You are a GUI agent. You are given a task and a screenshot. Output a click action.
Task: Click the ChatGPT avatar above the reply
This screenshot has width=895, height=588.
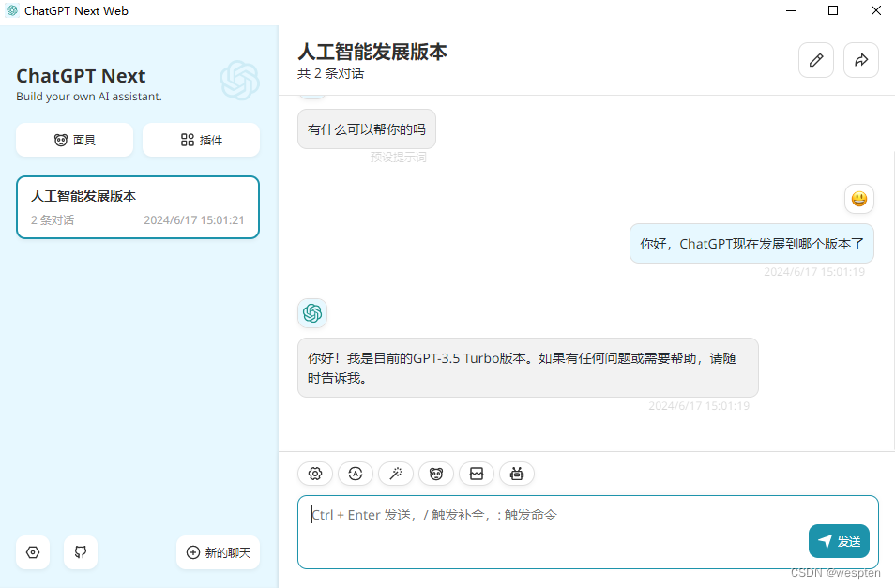(312, 313)
